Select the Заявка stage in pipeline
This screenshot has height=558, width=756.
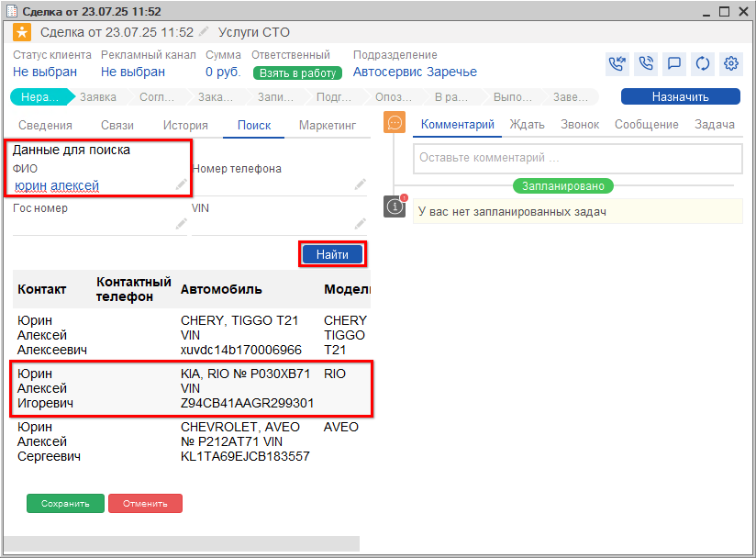pos(97,97)
